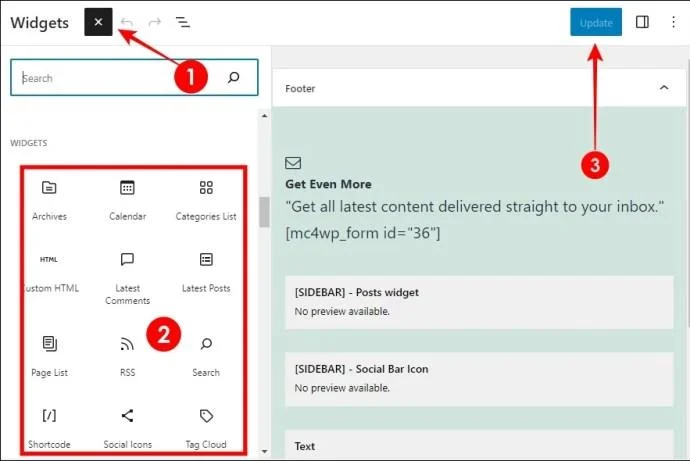Click the magnifier icon in the search box
Viewport: 690px width, 461px height.
(x=233, y=77)
